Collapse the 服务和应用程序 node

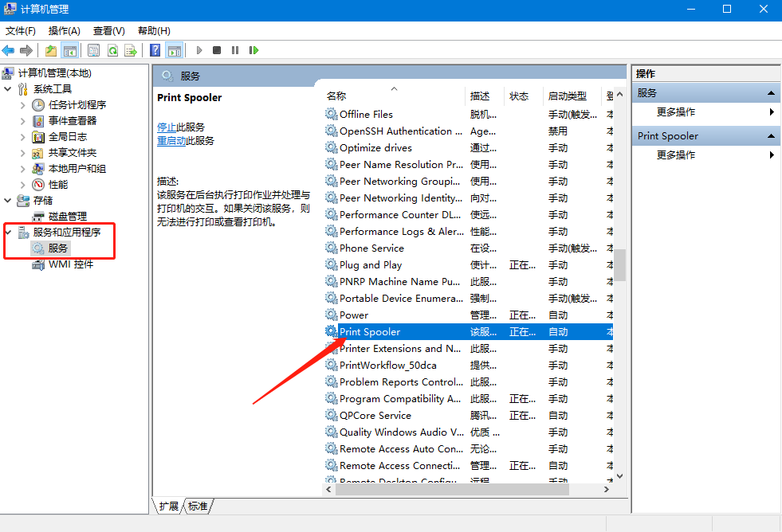pos(9,232)
